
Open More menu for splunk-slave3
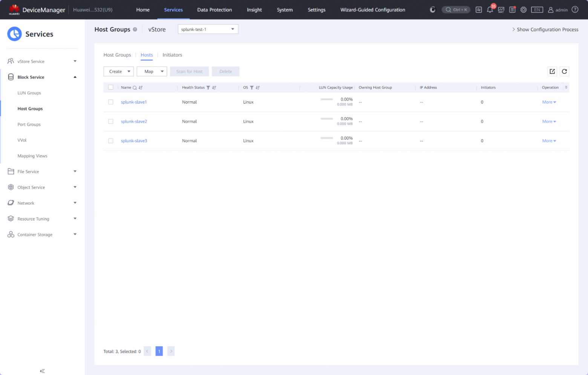coord(549,141)
